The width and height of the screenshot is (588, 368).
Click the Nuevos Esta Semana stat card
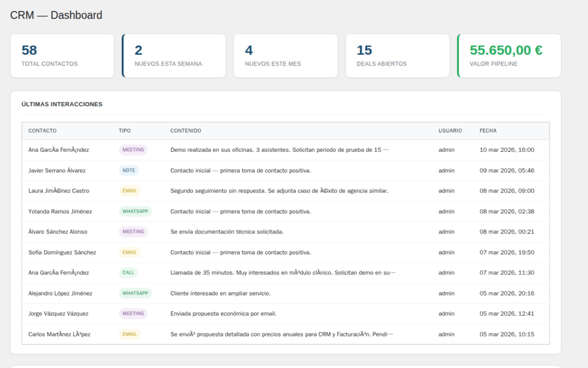point(173,55)
